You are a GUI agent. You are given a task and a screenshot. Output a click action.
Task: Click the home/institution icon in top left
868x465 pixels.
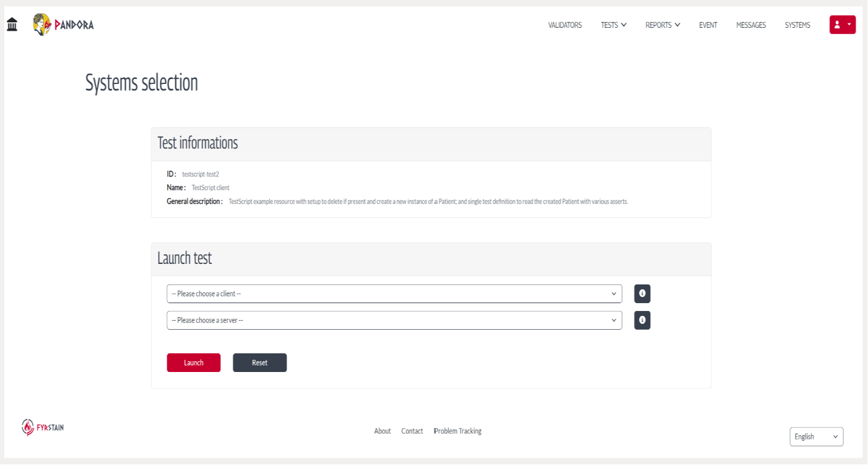[12, 24]
